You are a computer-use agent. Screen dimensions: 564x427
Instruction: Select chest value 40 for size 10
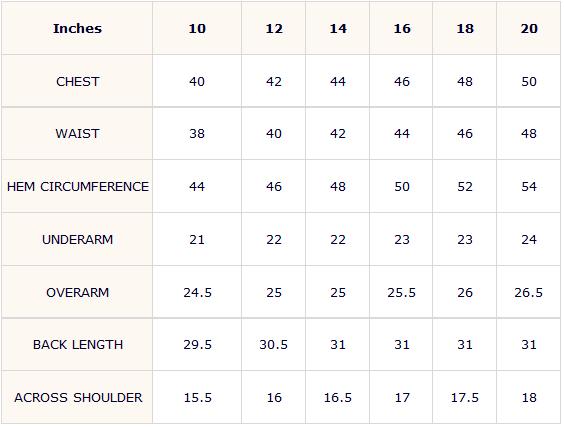click(197, 82)
